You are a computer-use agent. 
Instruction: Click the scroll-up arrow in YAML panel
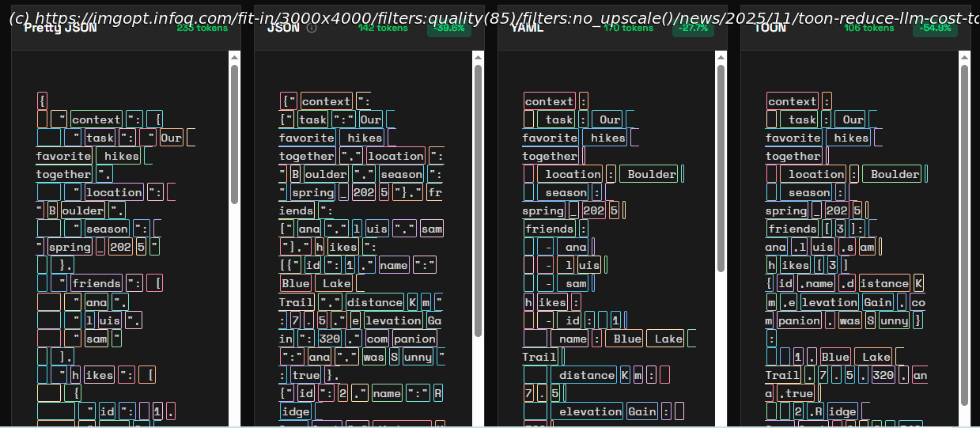721,58
